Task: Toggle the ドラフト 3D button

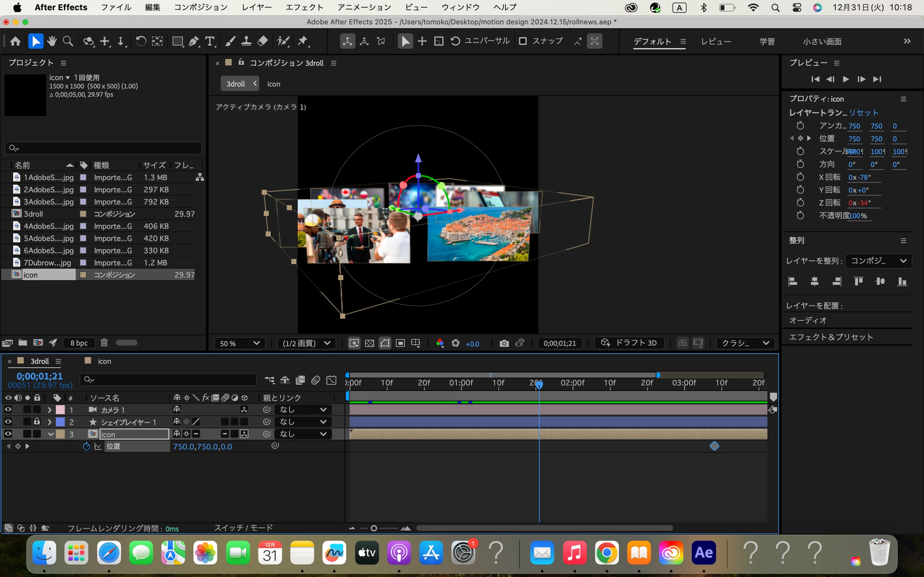Action: (629, 343)
